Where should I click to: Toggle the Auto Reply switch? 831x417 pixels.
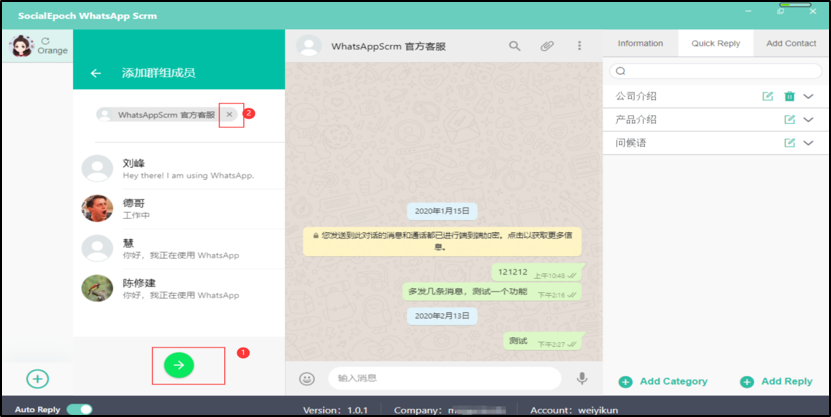[79, 410]
